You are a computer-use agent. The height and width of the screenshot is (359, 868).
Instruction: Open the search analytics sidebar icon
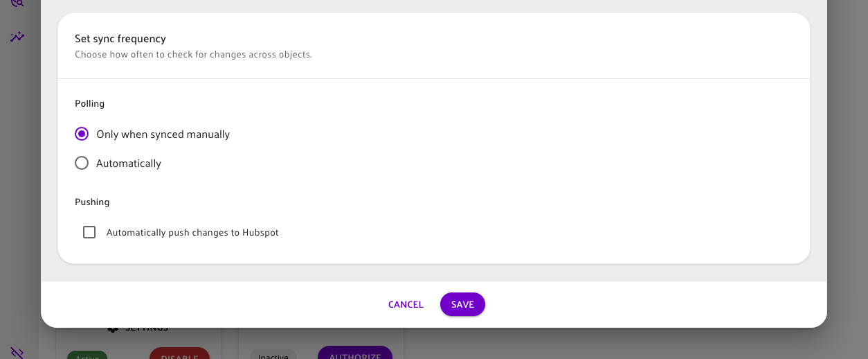pos(17,3)
